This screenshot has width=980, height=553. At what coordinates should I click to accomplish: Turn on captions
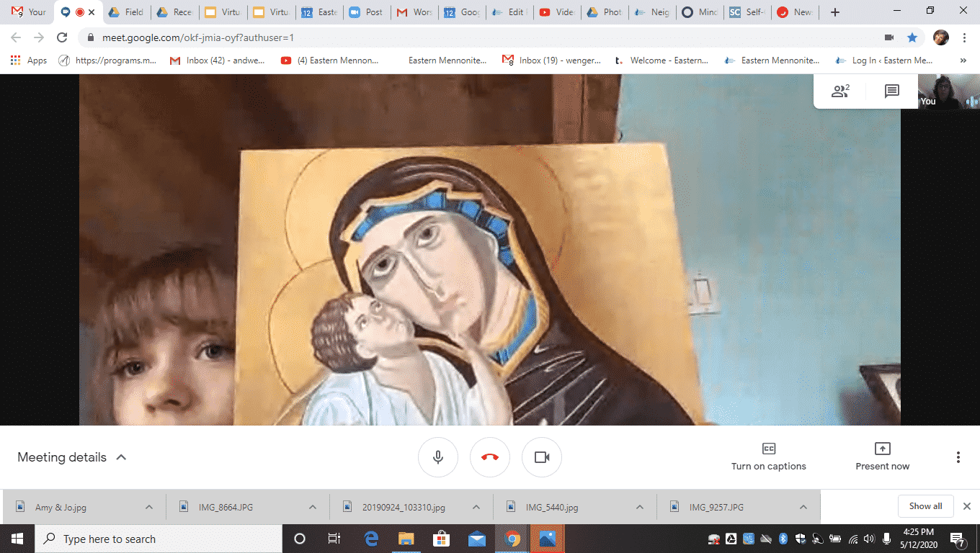(768, 457)
